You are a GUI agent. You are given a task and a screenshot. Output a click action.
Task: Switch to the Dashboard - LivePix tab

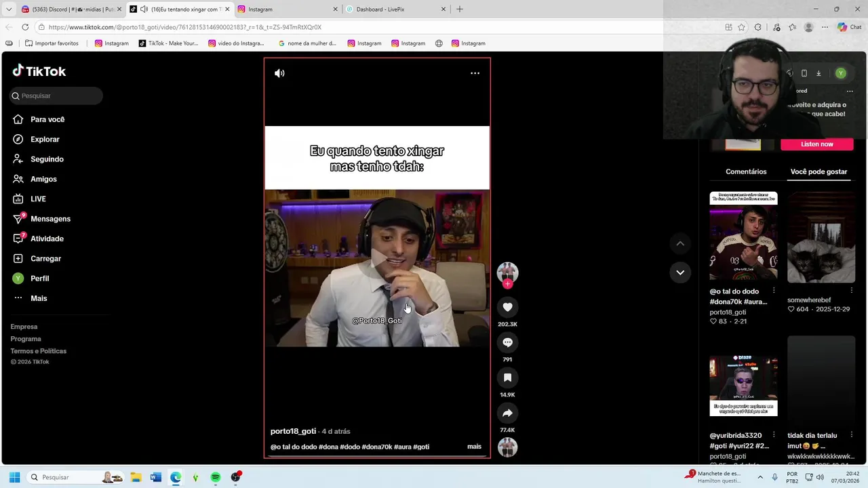pos(397,9)
